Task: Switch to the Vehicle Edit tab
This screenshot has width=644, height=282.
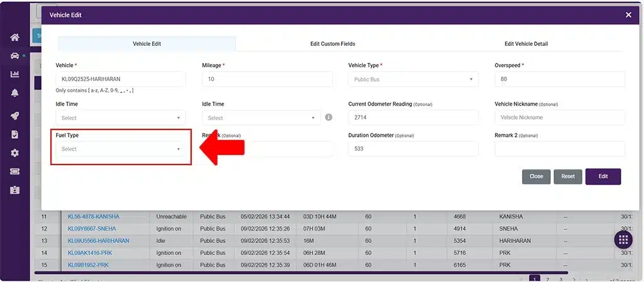Action: tap(147, 44)
